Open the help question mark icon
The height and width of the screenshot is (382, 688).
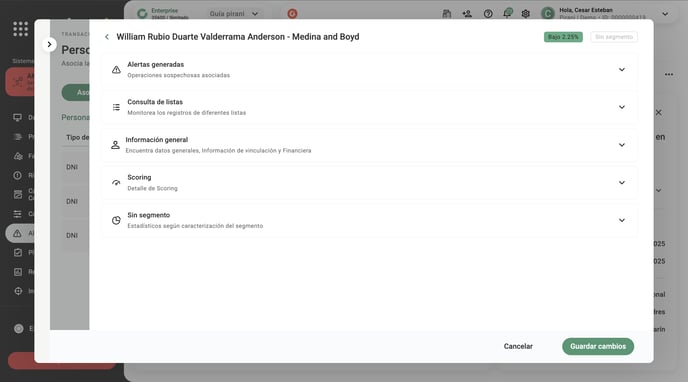point(488,14)
